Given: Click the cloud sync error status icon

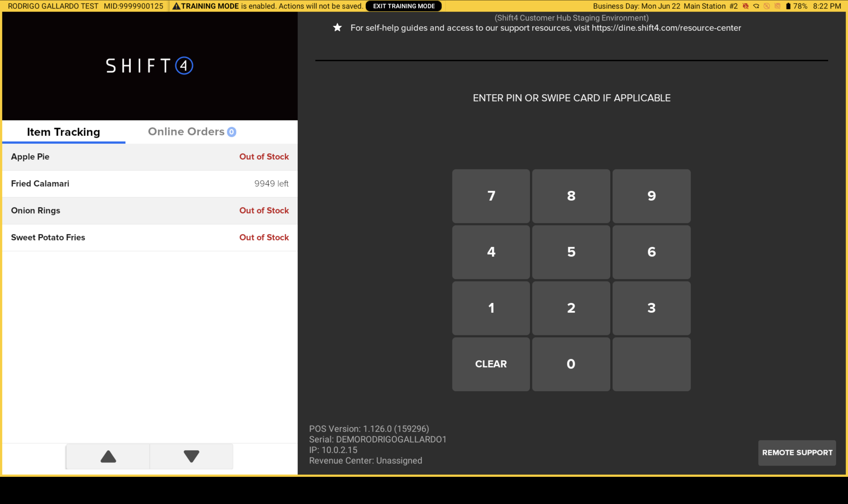Looking at the screenshot, I should tap(756, 6).
